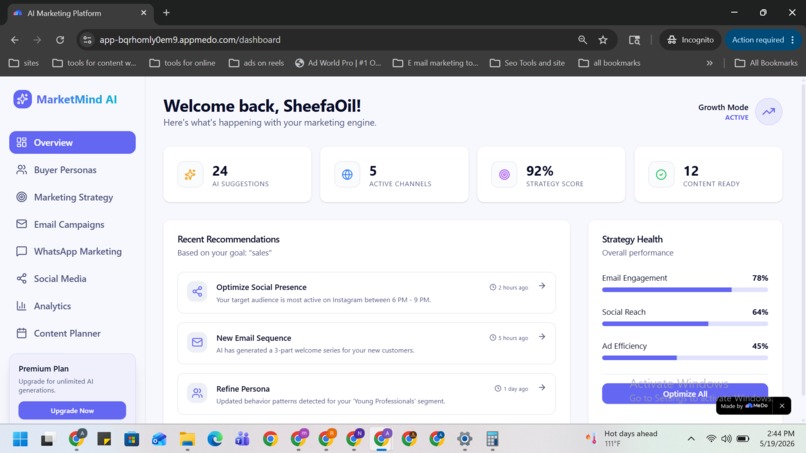The height and width of the screenshot is (453, 806).
Task: Click the Optimize All button
Action: click(x=685, y=394)
